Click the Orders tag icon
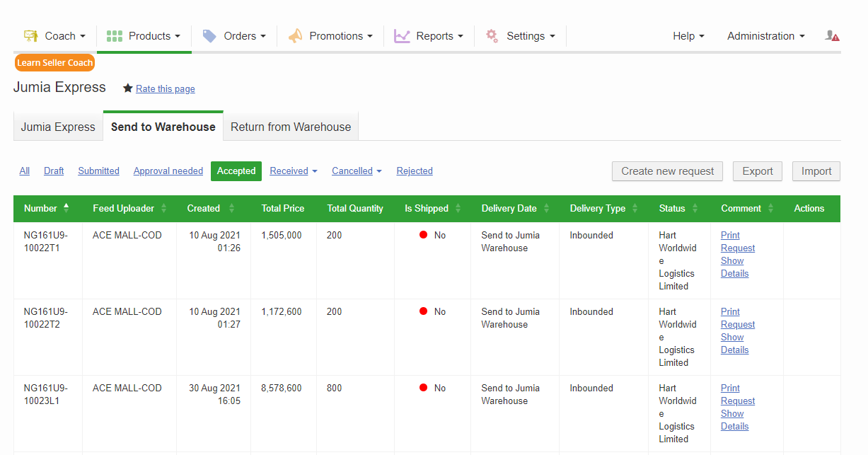The width and height of the screenshot is (868, 455). [x=209, y=36]
